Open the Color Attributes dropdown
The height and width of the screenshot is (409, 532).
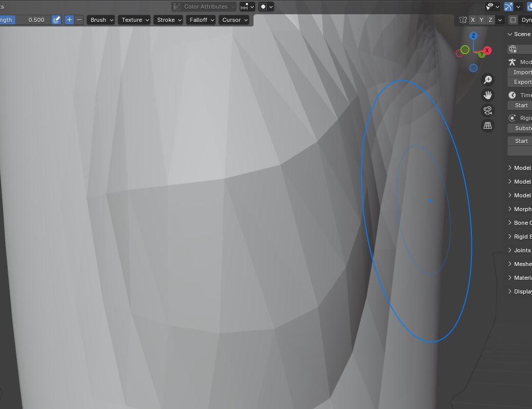(x=204, y=7)
